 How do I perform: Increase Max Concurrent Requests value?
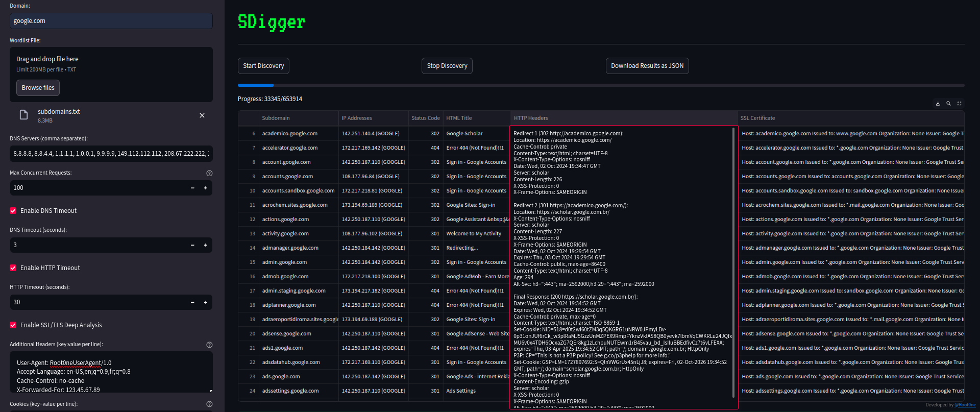[x=206, y=188]
